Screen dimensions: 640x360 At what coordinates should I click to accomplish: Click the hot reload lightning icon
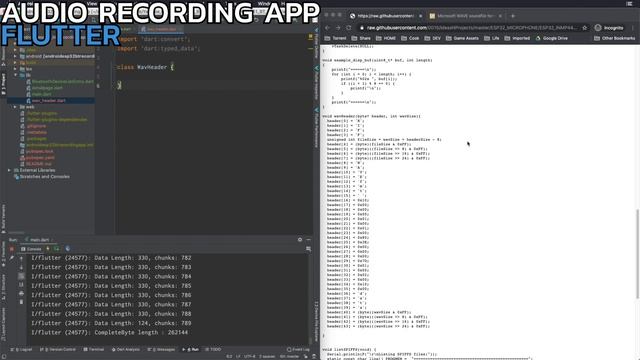tap(48, 249)
